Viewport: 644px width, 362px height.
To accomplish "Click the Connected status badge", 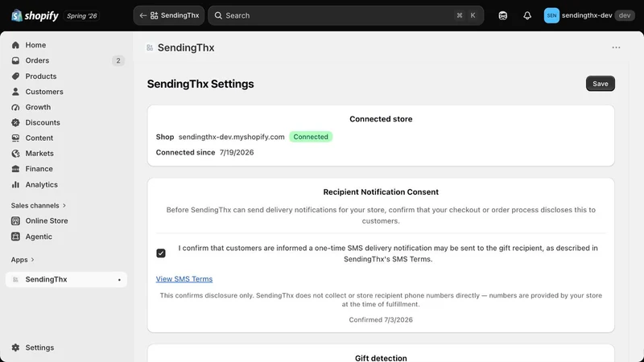I will (x=311, y=137).
